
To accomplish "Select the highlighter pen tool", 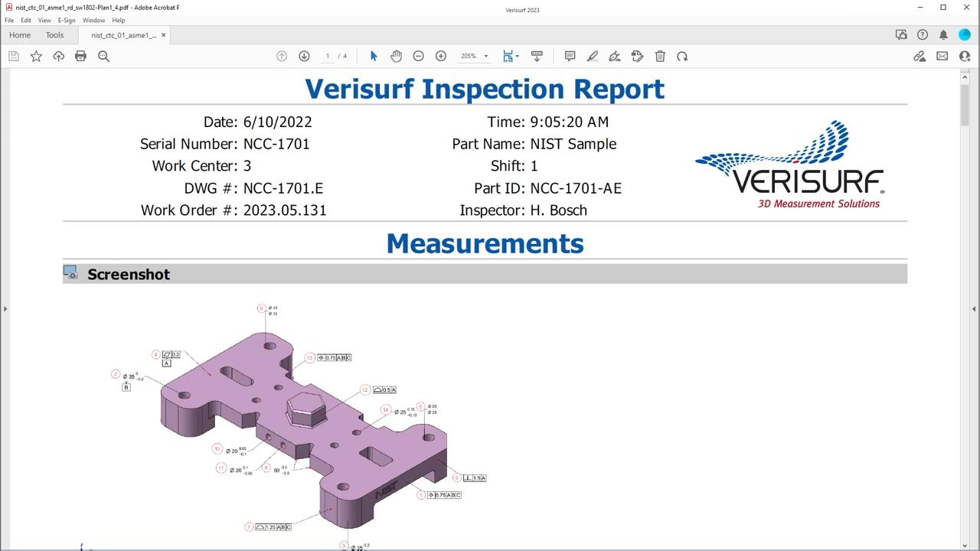I will click(592, 56).
